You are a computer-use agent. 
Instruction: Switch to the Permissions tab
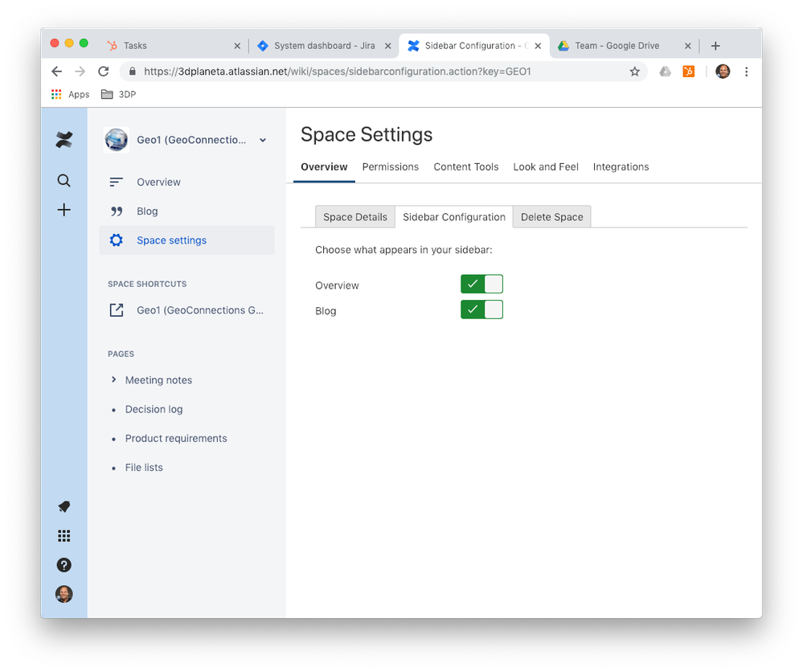pos(390,167)
